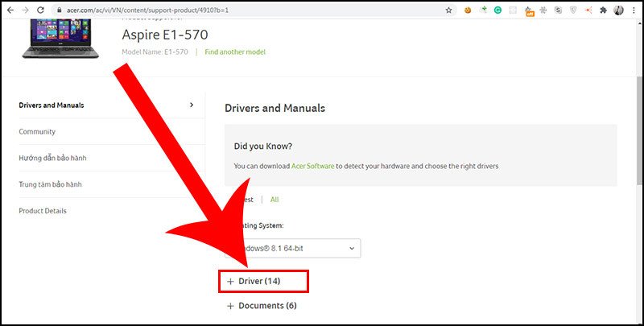This screenshot has width=644, height=326.
Task: Open Product Details in the sidebar
Action: pos(43,211)
